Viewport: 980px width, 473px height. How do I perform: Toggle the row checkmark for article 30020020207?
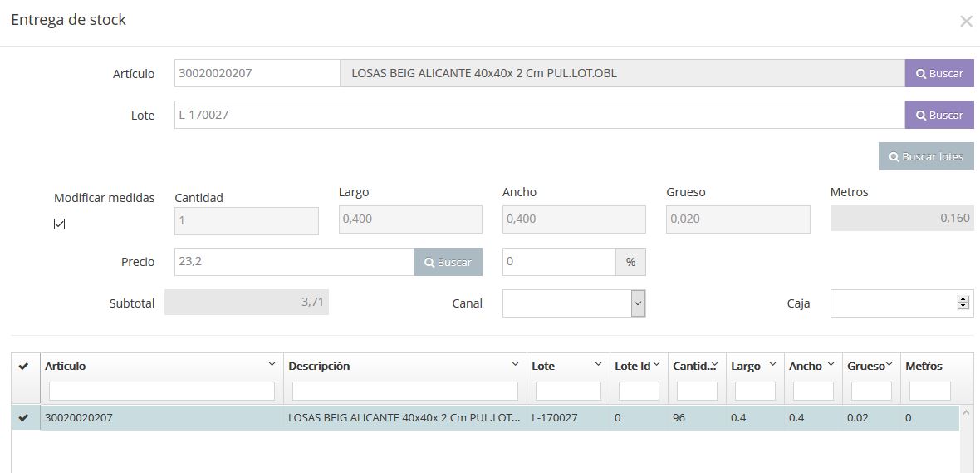[24, 418]
